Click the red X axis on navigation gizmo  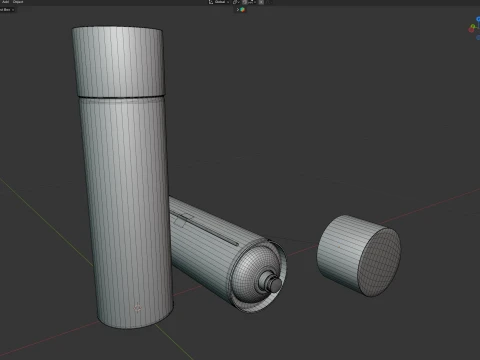tap(471, 30)
